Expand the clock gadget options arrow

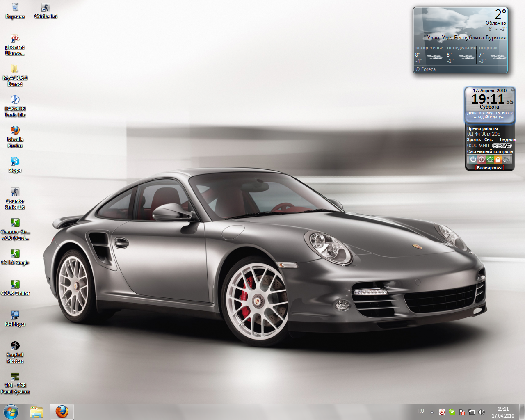pos(512,90)
